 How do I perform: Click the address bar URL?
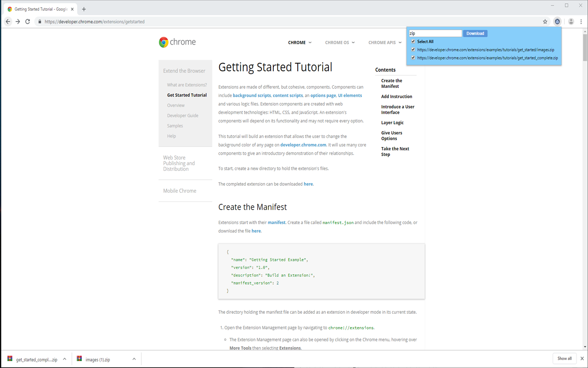[95, 22]
